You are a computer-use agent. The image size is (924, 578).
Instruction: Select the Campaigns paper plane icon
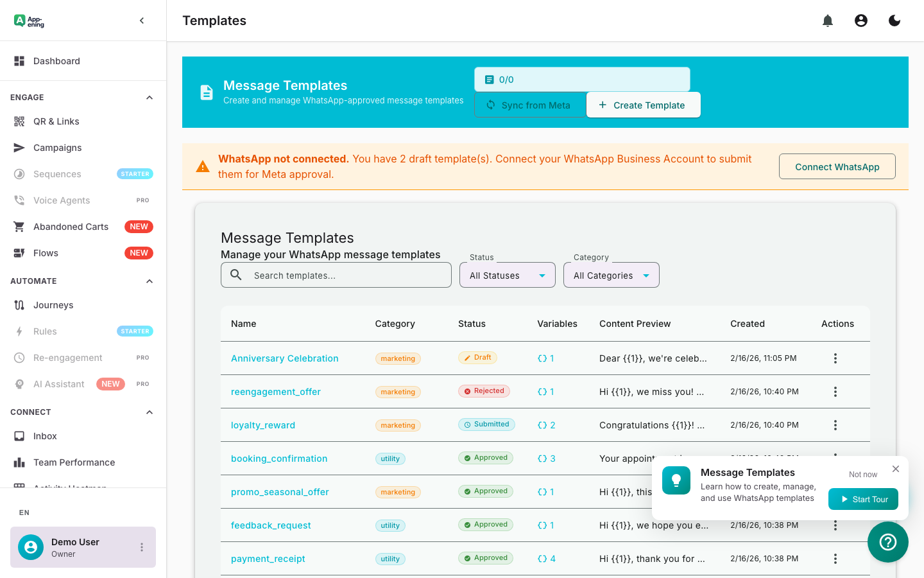click(x=19, y=147)
